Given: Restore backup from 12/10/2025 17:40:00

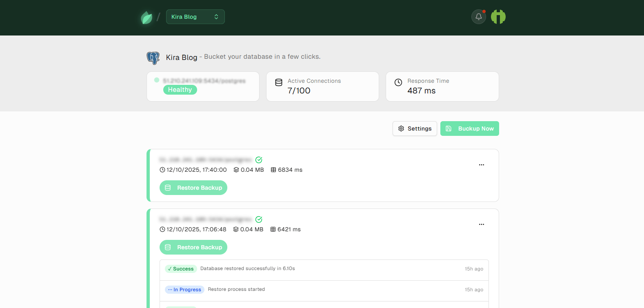Looking at the screenshot, I should (x=193, y=188).
